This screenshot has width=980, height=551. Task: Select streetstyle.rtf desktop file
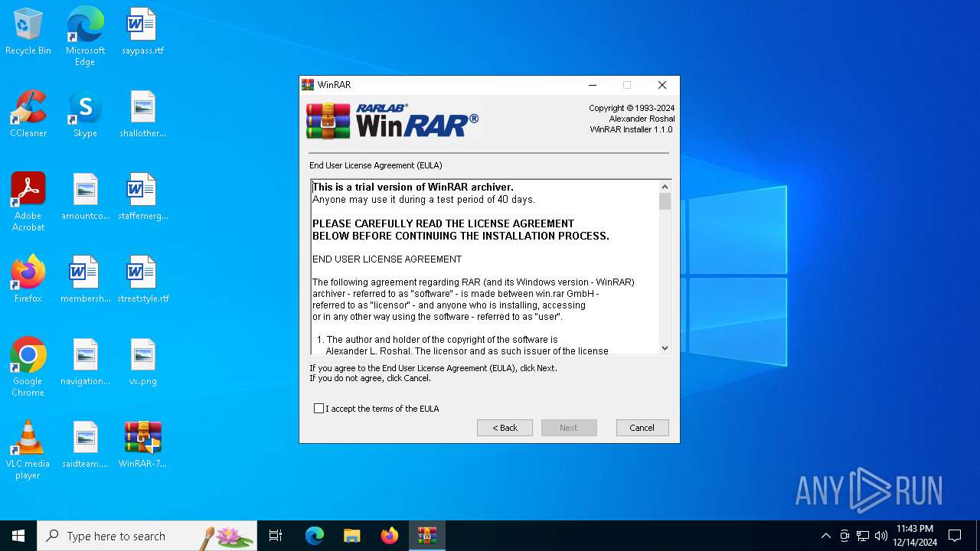(143, 280)
